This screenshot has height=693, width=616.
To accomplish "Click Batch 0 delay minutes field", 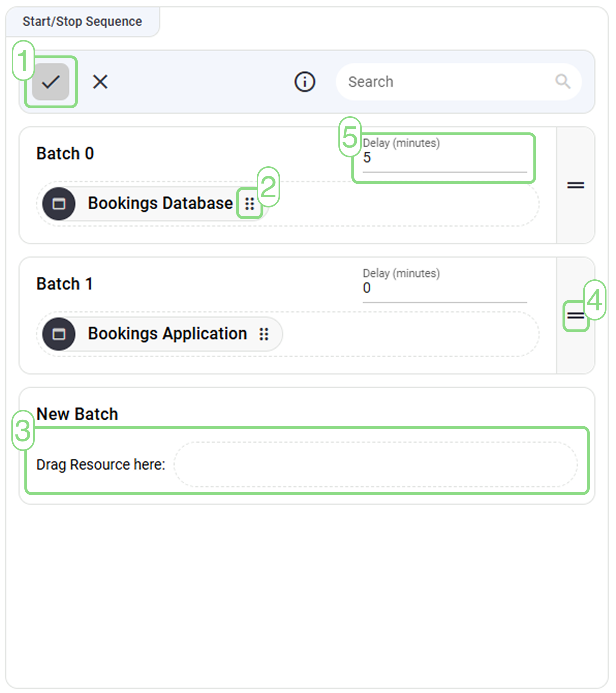I will click(x=441, y=158).
